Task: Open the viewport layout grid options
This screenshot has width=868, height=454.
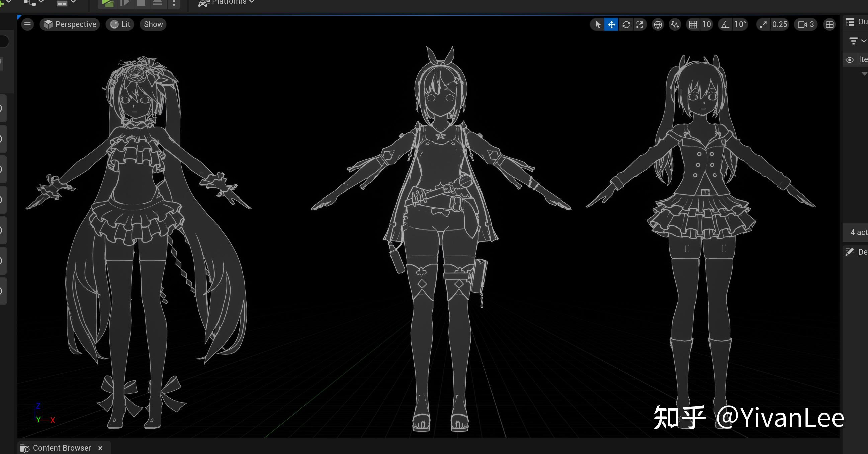Action: click(x=830, y=24)
